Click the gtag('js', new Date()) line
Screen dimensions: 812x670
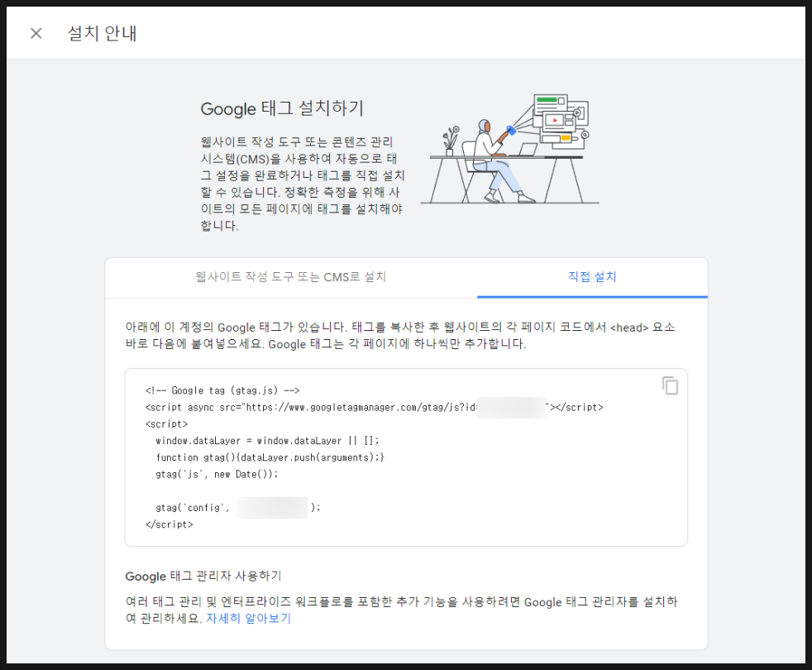pyautogui.click(x=217, y=474)
